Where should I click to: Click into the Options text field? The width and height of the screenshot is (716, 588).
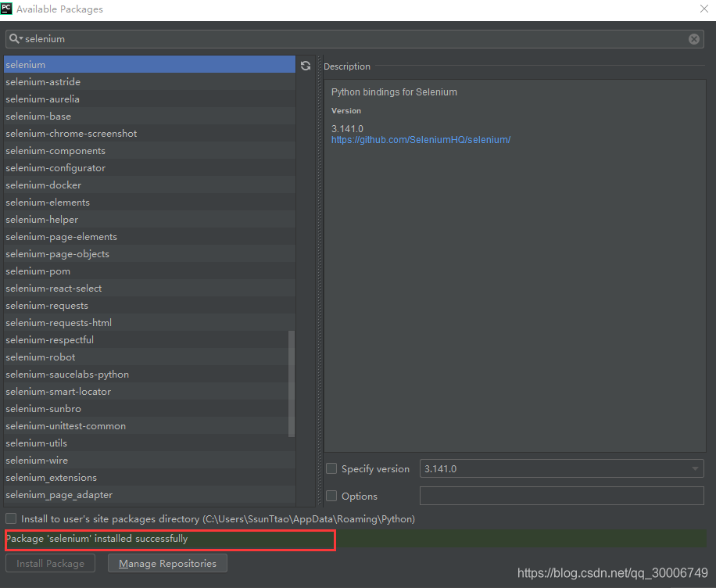click(562, 496)
